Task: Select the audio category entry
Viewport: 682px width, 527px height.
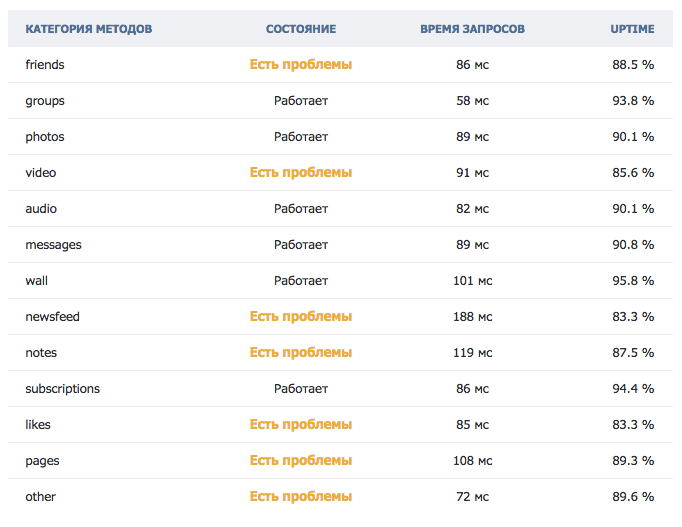Action: (40, 209)
